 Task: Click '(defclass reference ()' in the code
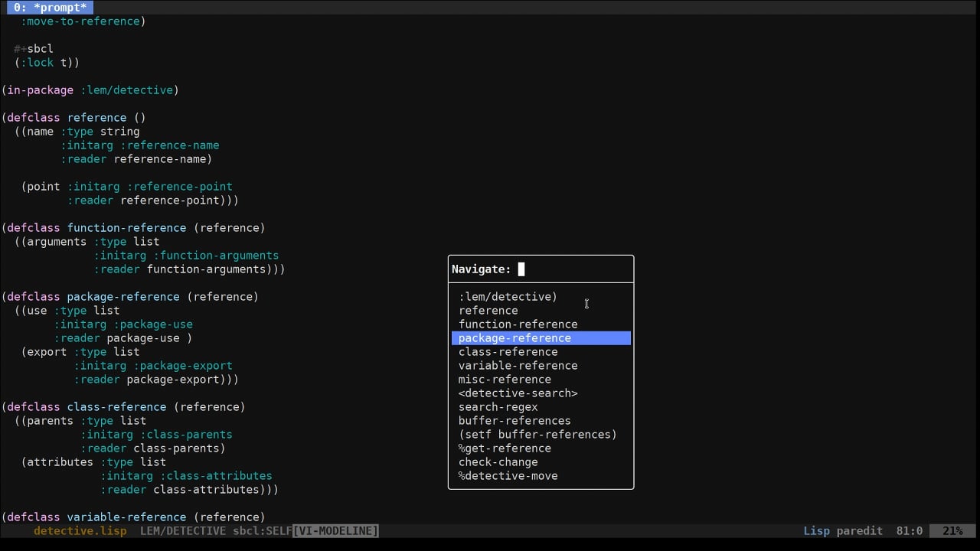coord(73,118)
